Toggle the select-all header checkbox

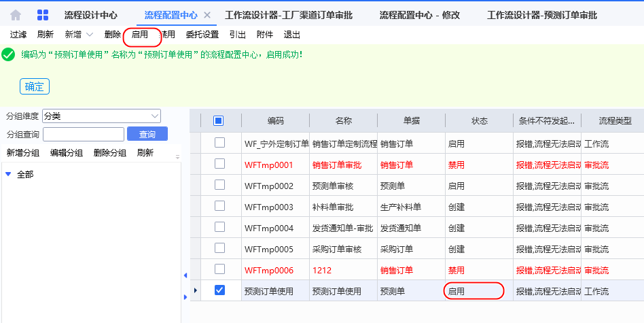click(219, 121)
